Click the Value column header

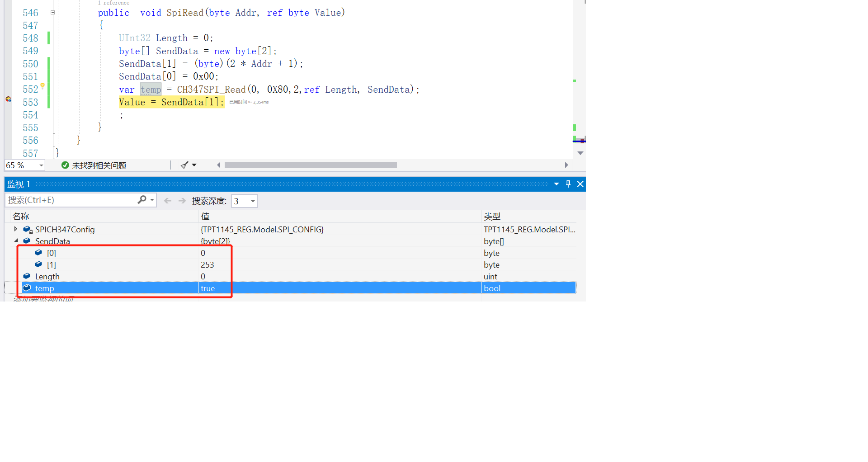pyautogui.click(x=340, y=217)
